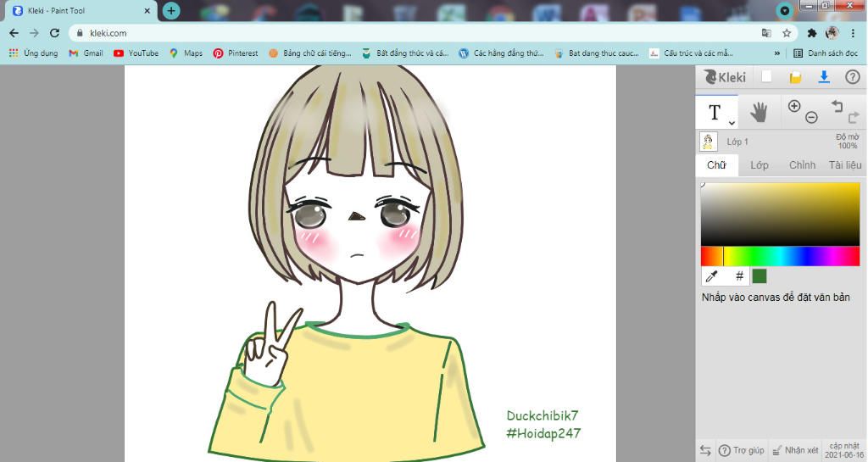The height and width of the screenshot is (462, 868).
Task: Open the Trợ giúp help link
Action: pos(741,450)
